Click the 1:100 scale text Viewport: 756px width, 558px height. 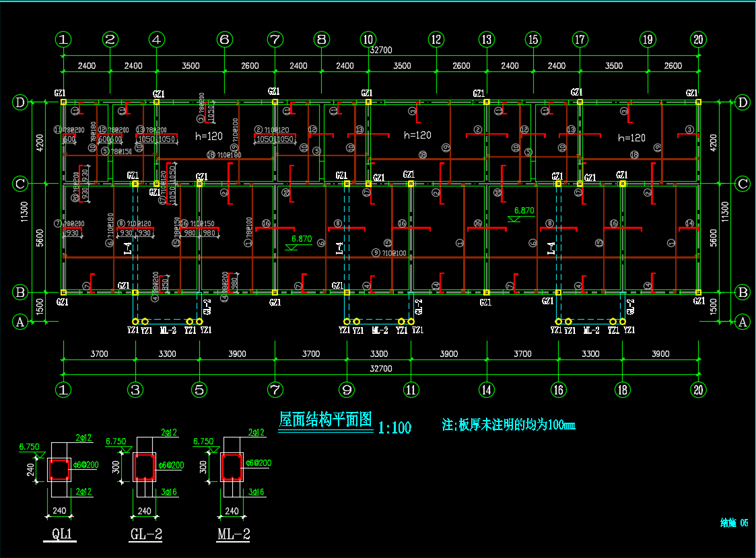coord(394,427)
